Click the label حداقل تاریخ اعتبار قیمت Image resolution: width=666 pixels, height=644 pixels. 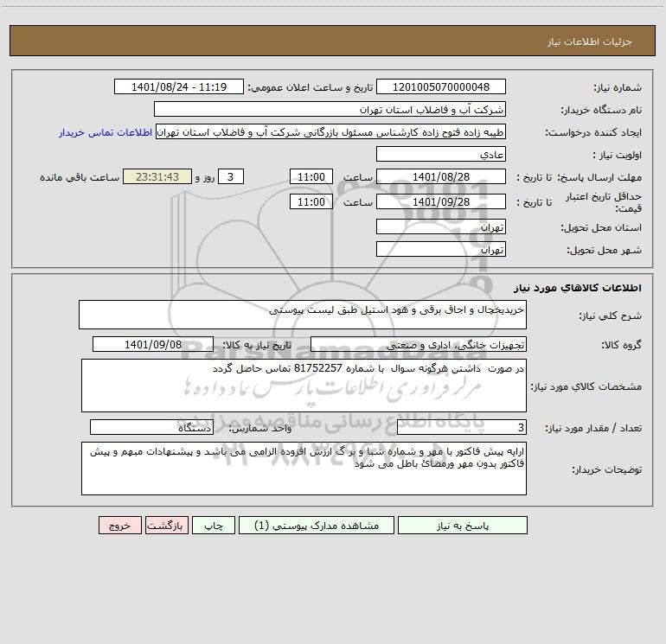pyautogui.click(x=604, y=202)
